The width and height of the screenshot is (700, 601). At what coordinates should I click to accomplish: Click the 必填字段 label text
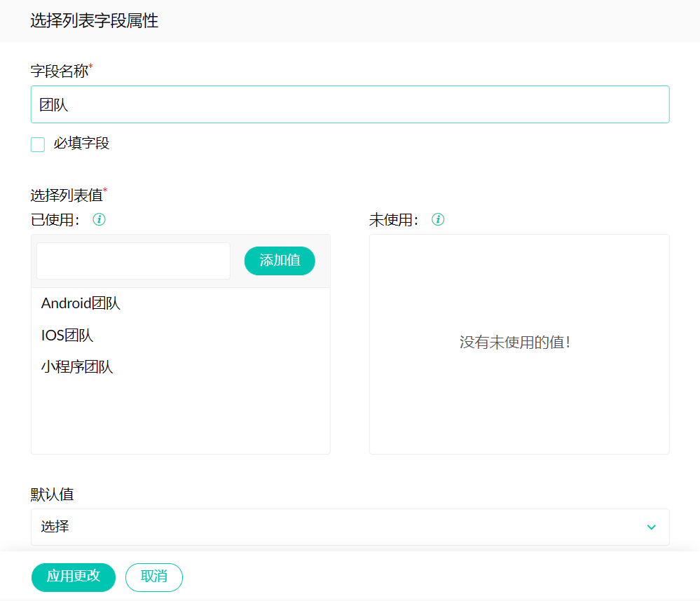(x=81, y=144)
